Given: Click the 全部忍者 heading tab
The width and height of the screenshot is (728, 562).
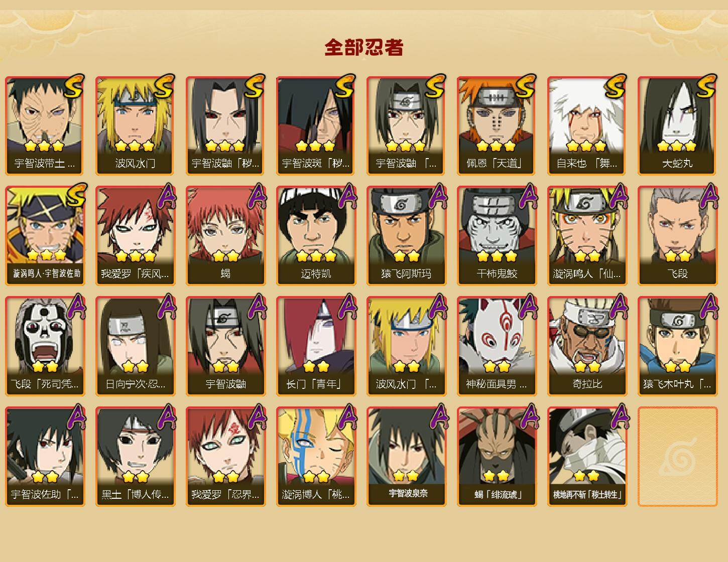Looking at the screenshot, I should 364,48.
